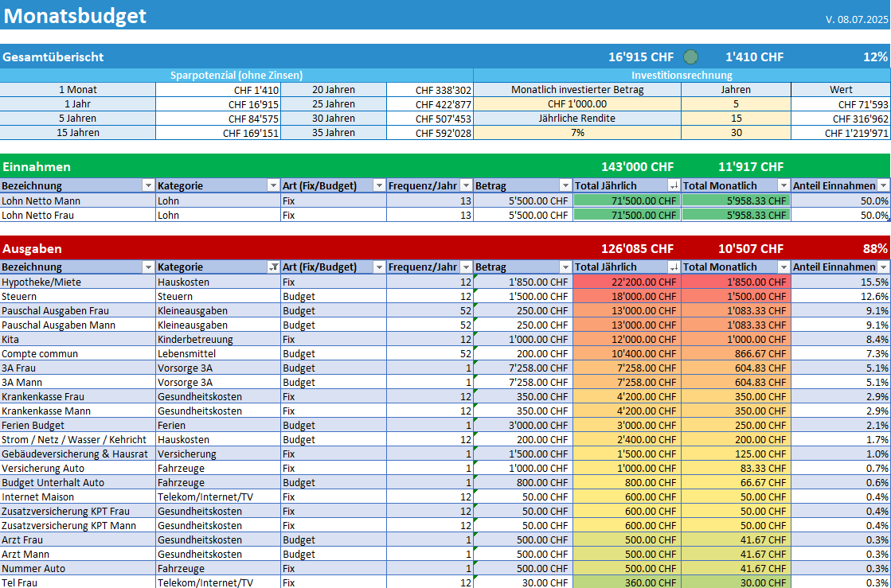Select the Gebäudeversicherung & Hausrat cell
This screenshot has height=588, width=891.
[x=78, y=454]
